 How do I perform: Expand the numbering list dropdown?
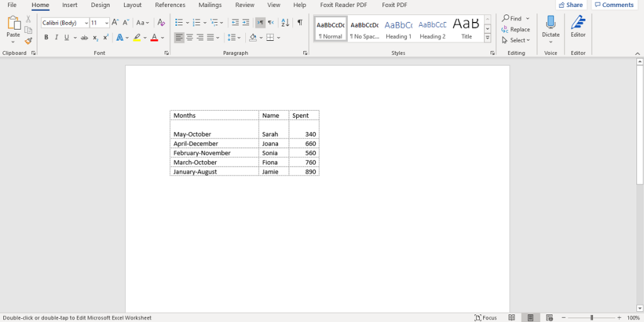click(205, 23)
